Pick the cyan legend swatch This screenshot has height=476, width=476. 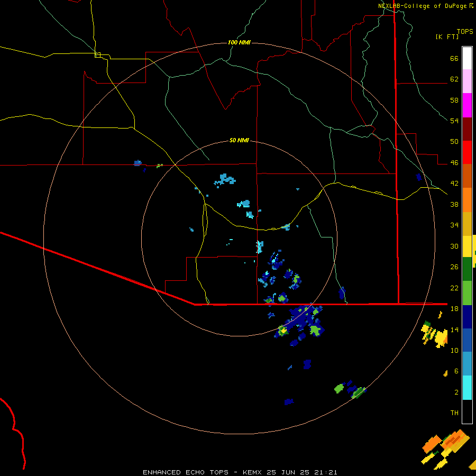[x=467, y=388]
